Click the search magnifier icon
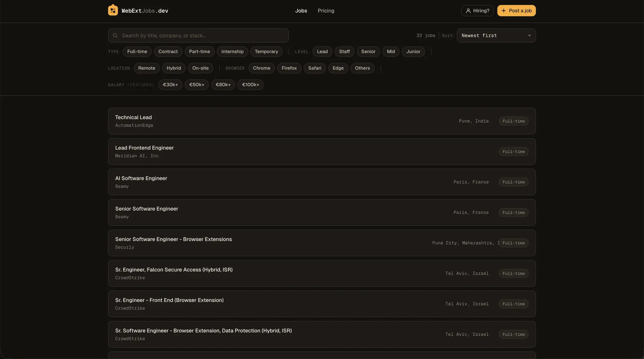 (115, 35)
